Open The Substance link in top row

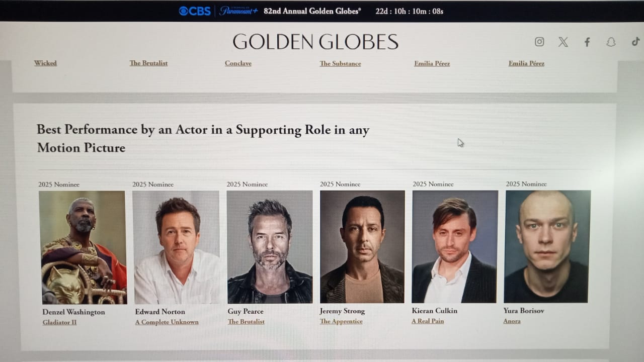(340, 63)
